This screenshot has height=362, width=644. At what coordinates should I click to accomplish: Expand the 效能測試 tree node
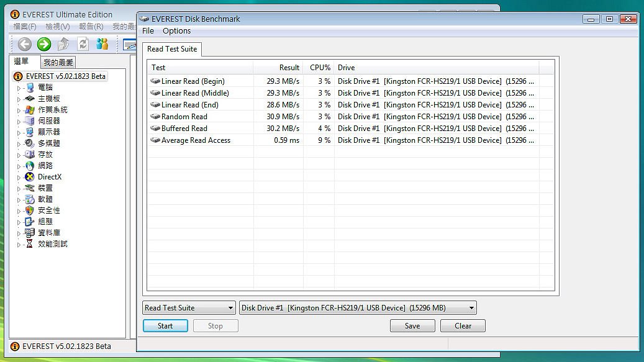click(19, 244)
